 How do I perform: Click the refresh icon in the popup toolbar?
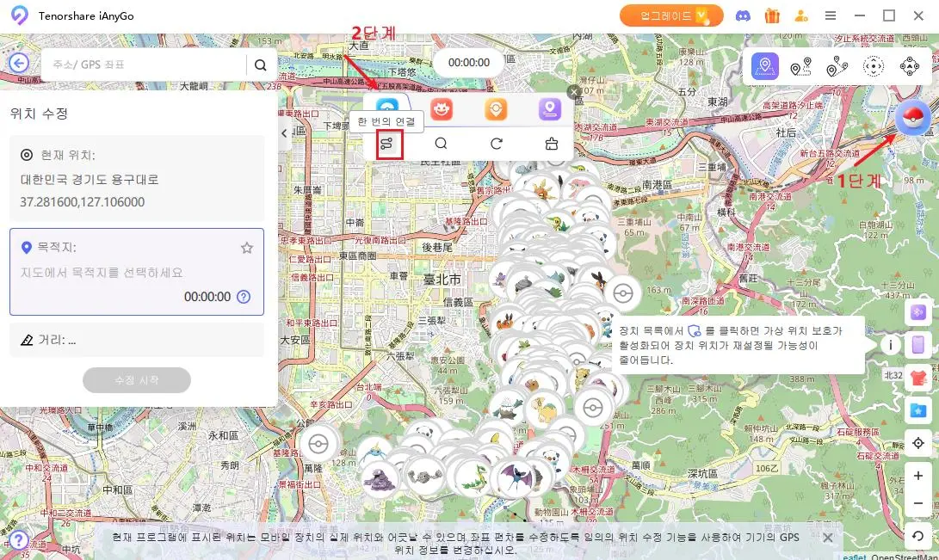[497, 144]
